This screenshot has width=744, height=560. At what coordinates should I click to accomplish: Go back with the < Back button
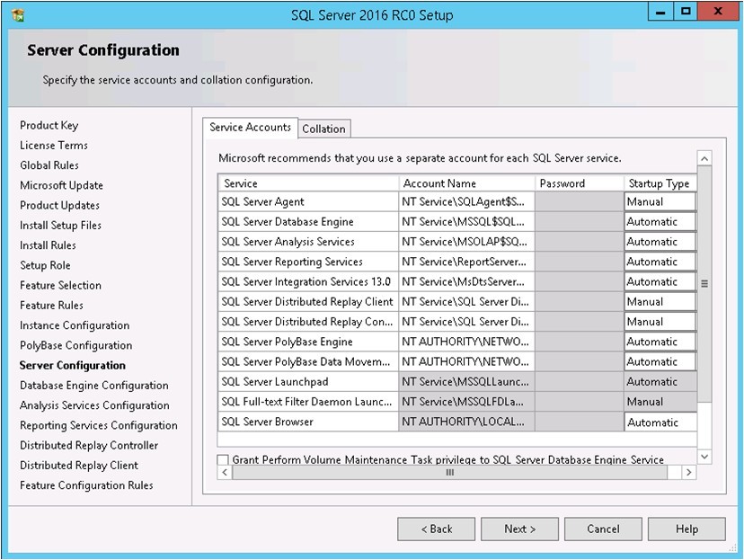click(436, 529)
